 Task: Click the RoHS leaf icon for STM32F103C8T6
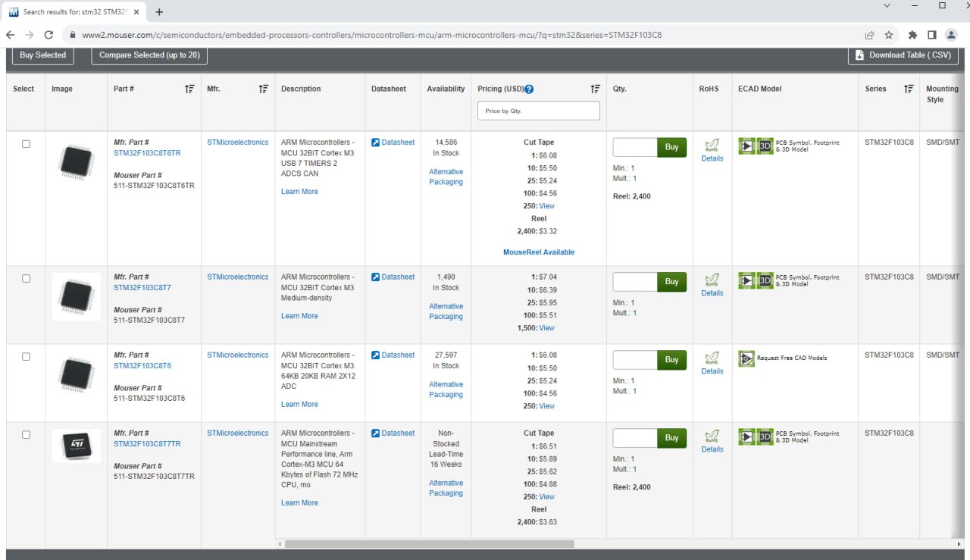[712, 358]
